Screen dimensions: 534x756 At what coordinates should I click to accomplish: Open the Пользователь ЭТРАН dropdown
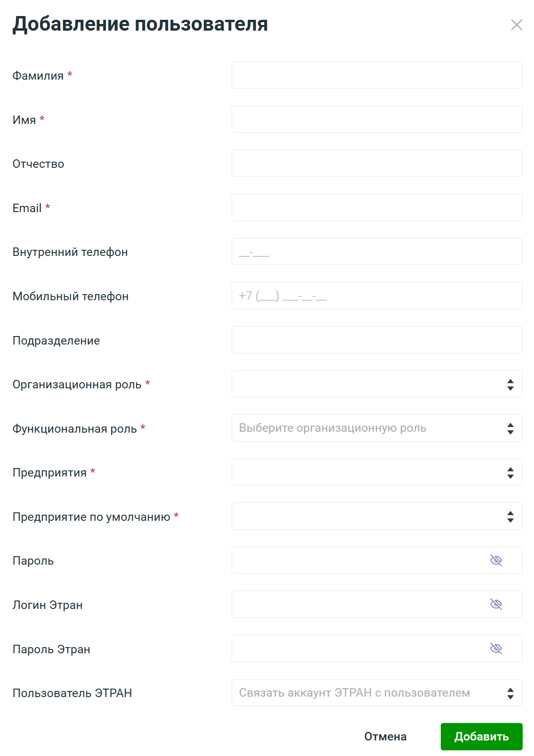point(377,693)
